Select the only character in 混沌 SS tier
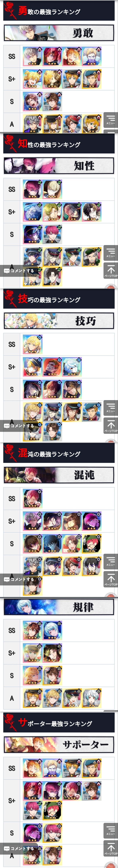This screenshot has width=118, height=868. click(32, 498)
